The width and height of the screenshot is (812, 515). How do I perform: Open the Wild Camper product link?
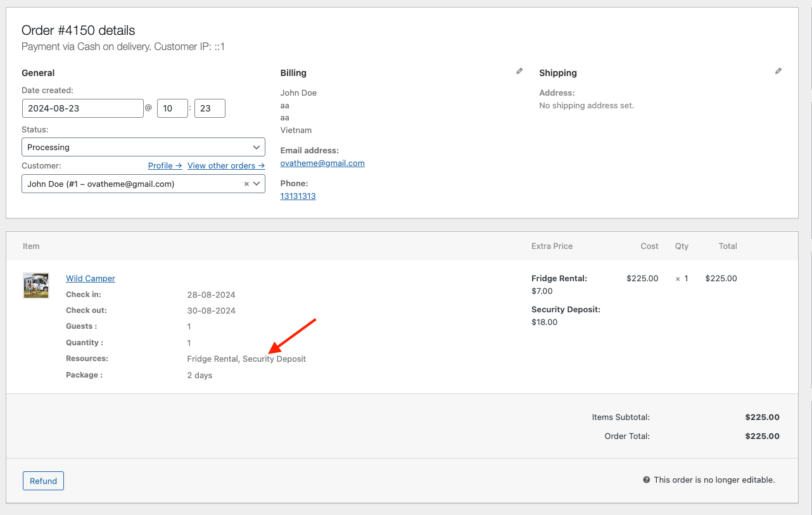click(x=91, y=278)
